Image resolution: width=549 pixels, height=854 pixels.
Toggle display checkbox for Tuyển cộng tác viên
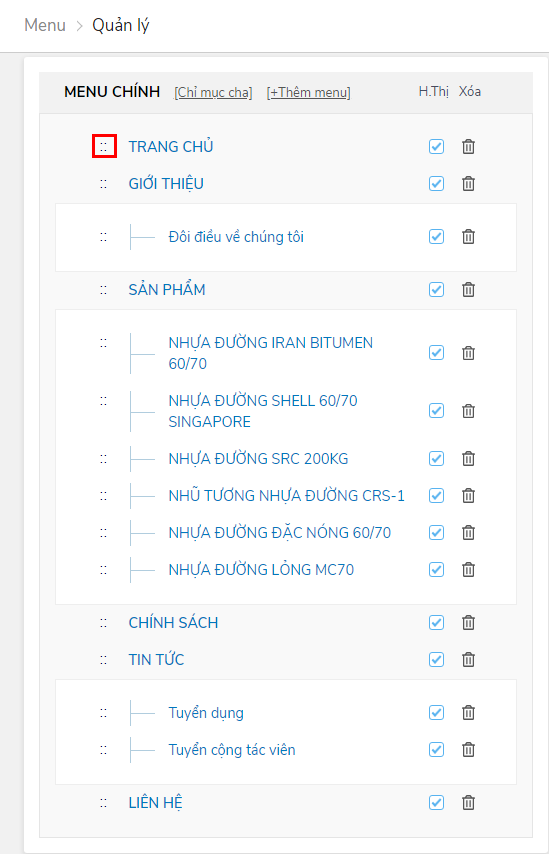[x=436, y=750]
